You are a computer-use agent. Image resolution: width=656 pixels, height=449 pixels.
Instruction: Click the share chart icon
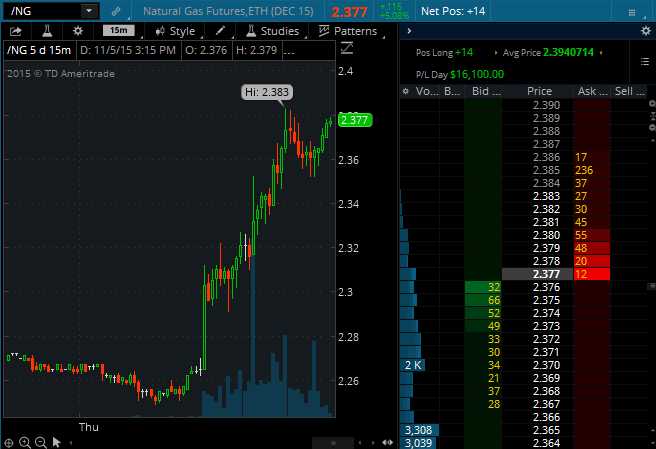16,31
